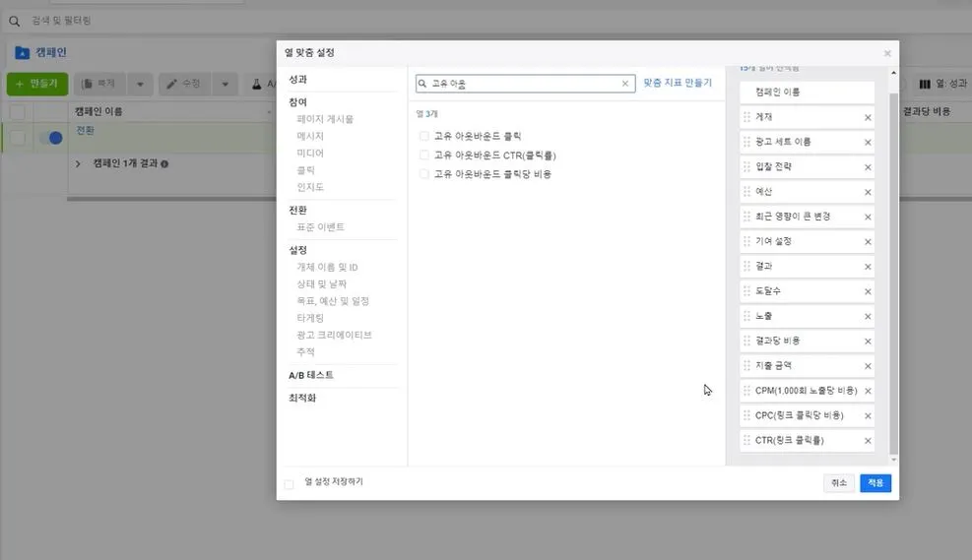This screenshot has height=560, width=972.
Task: Remove the CPM(1,000회 노출당 비용) column
Action: coord(868,391)
